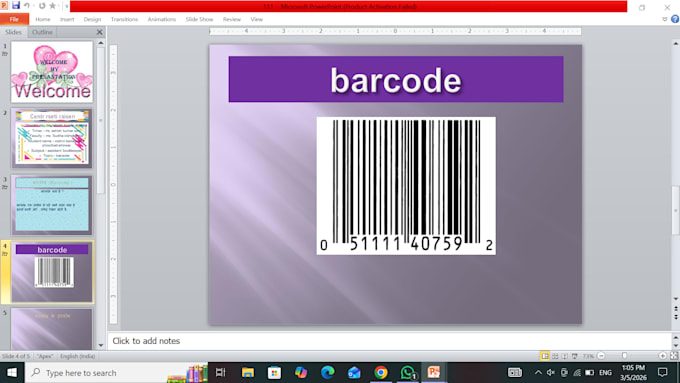Viewport: 680px width, 383px height.
Task: Click animation star marker beside slide 1
Action: pos(5,54)
